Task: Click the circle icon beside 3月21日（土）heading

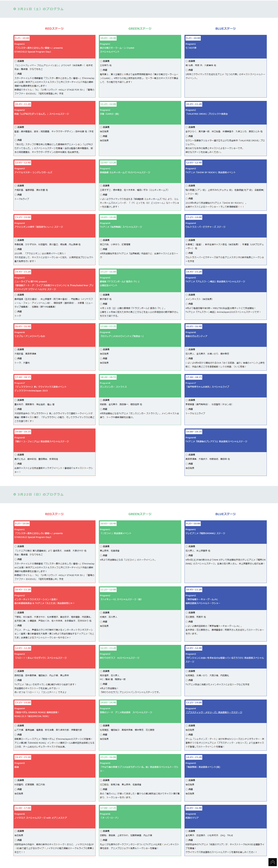Action: coord(14,9)
